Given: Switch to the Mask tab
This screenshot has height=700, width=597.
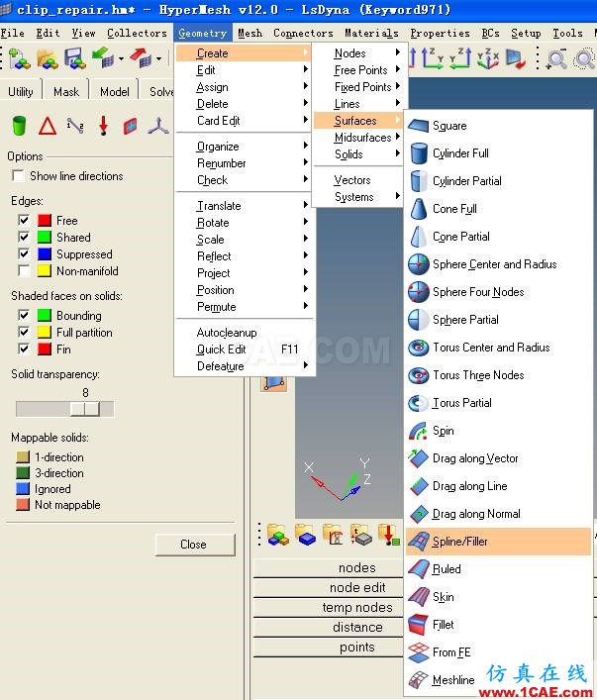Looking at the screenshot, I should [x=66, y=91].
